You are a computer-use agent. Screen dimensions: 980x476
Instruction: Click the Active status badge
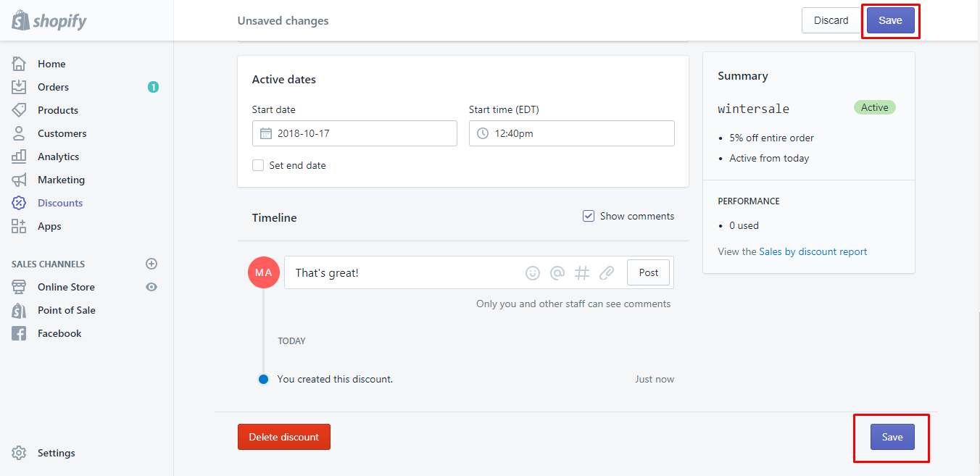point(875,107)
